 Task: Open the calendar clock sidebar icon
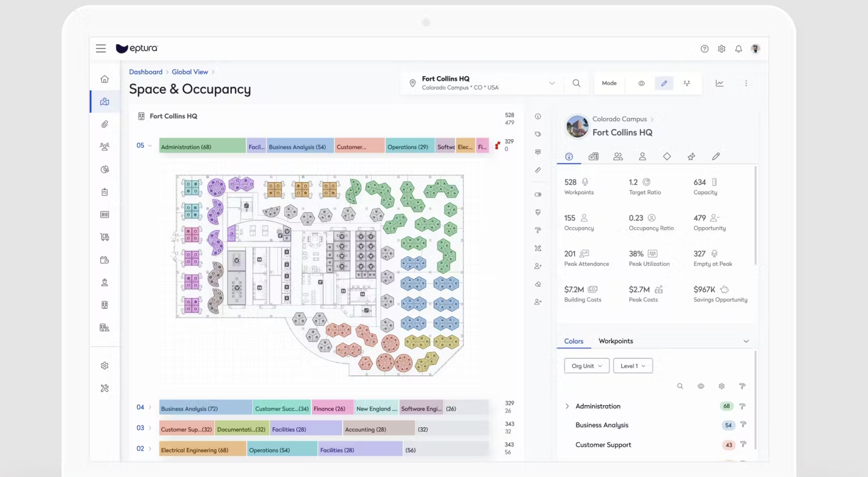pyautogui.click(x=104, y=260)
